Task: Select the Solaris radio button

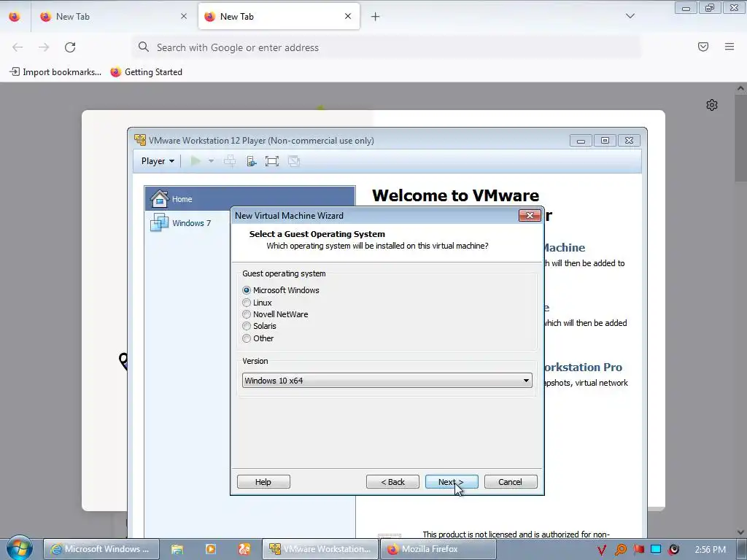Action: pos(247,326)
